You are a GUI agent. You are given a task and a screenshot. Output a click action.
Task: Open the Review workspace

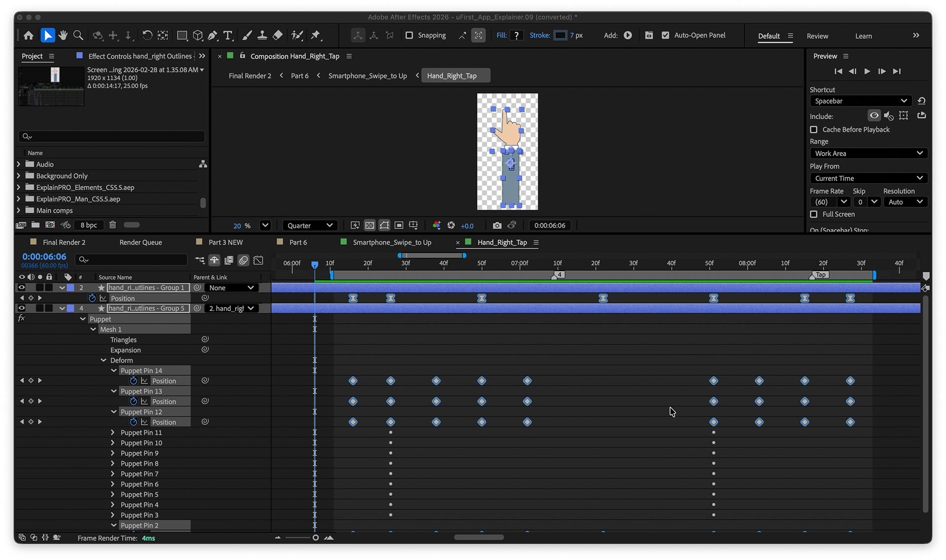point(817,36)
